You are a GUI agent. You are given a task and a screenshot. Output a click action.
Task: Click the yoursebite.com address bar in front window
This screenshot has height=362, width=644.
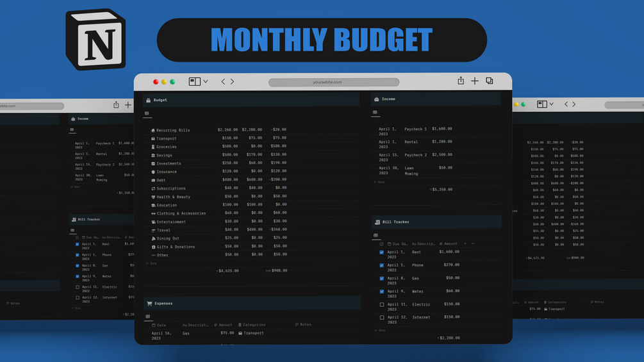[x=333, y=82]
